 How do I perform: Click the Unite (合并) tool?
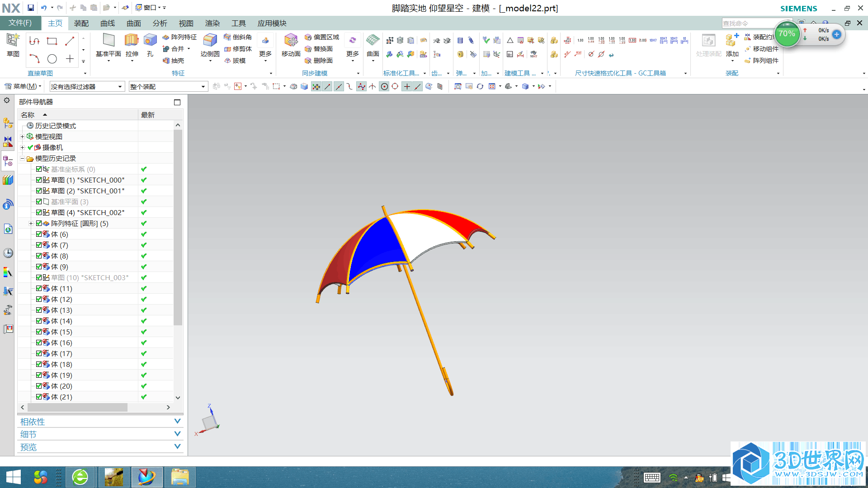174,49
